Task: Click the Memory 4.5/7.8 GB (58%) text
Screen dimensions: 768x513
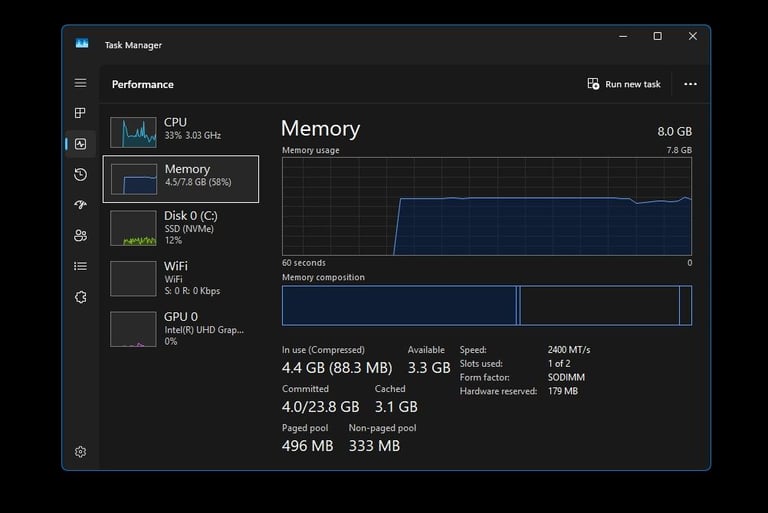Action: click(x=198, y=182)
